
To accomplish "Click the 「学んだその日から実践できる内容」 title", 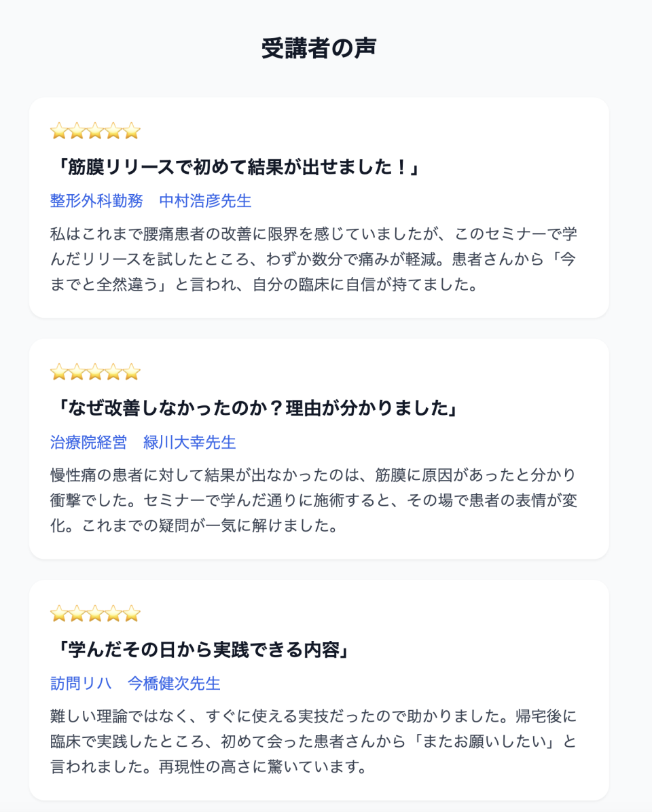I will [x=201, y=650].
